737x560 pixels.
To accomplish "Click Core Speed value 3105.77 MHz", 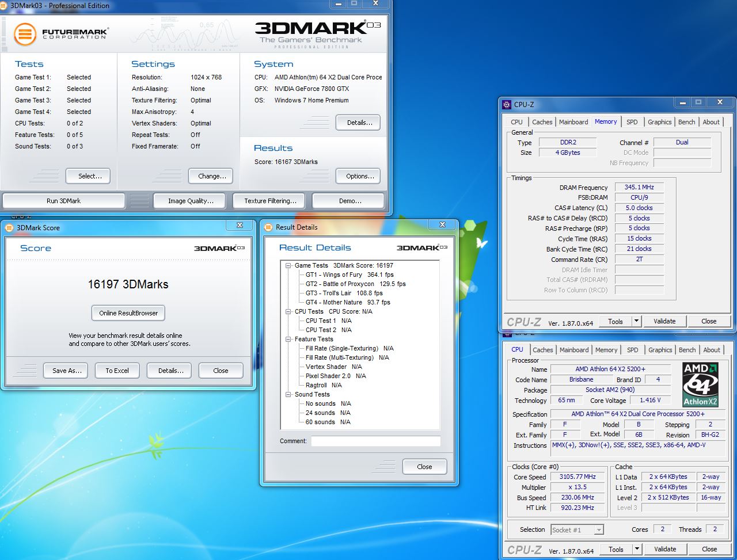I will (x=578, y=477).
